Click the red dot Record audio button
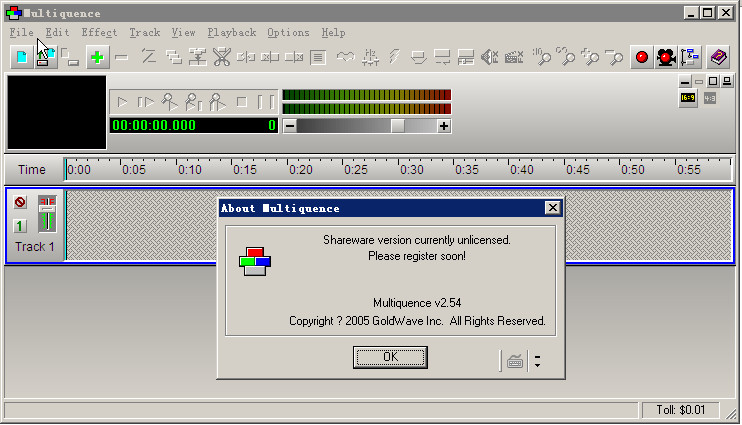Viewport: 742px width, 425px height. tap(642, 57)
